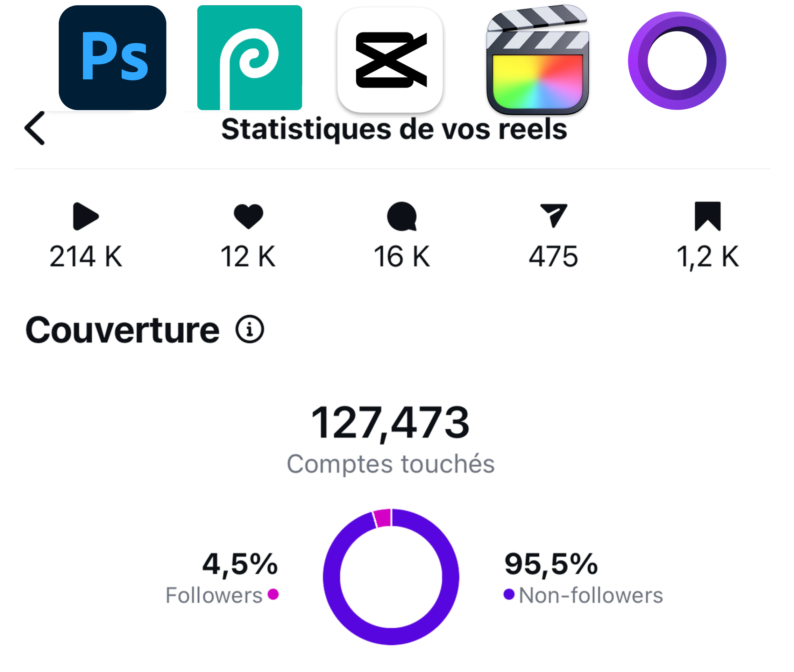Tap the plays icon above 214 K
Screen dimensions: 794x672
point(86,216)
